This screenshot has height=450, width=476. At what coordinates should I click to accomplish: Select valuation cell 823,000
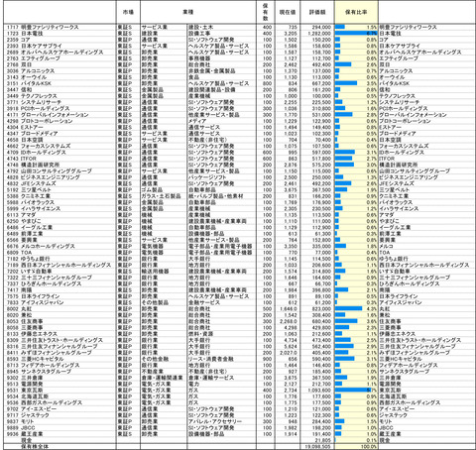(x=317, y=309)
